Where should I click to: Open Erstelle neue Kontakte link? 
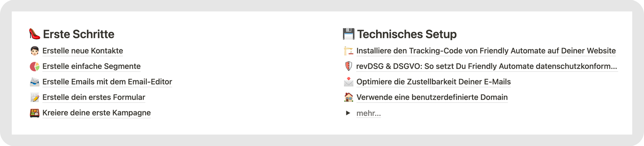point(83,51)
